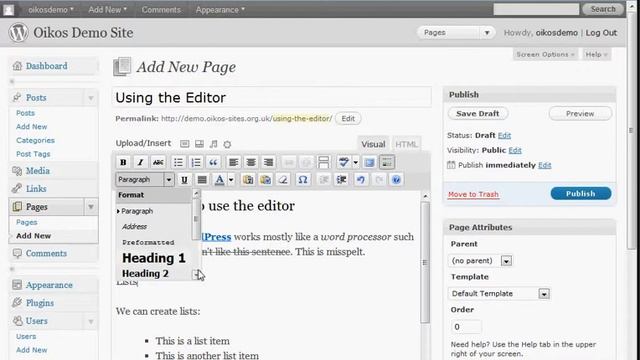Image resolution: width=640 pixels, height=360 pixels.
Task: Toggle the spellchecker
Action: click(344, 162)
